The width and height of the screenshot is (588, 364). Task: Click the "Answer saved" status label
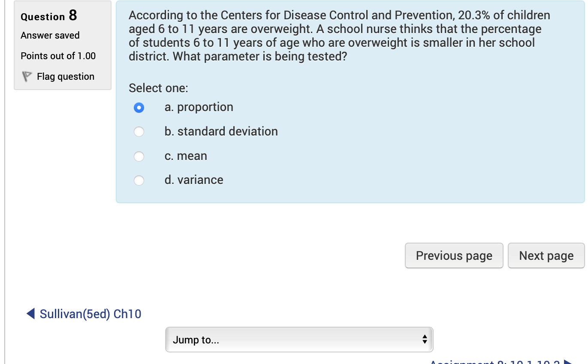pyautogui.click(x=50, y=35)
